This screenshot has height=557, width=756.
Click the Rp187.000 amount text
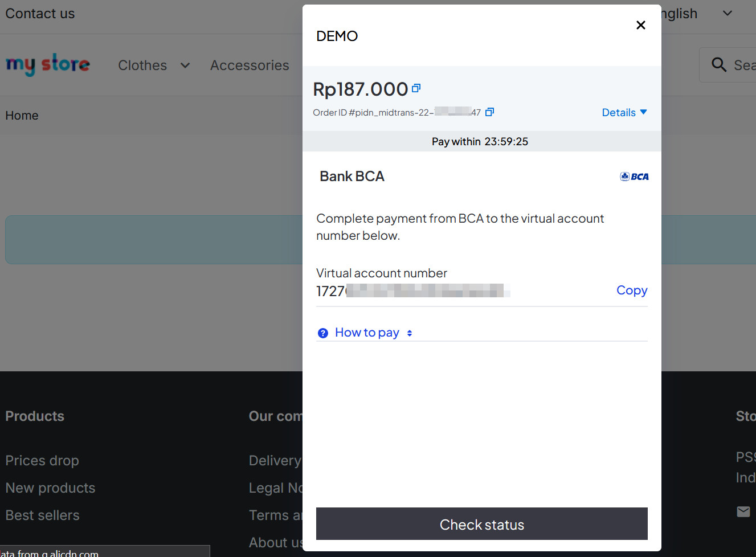click(x=361, y=89)
